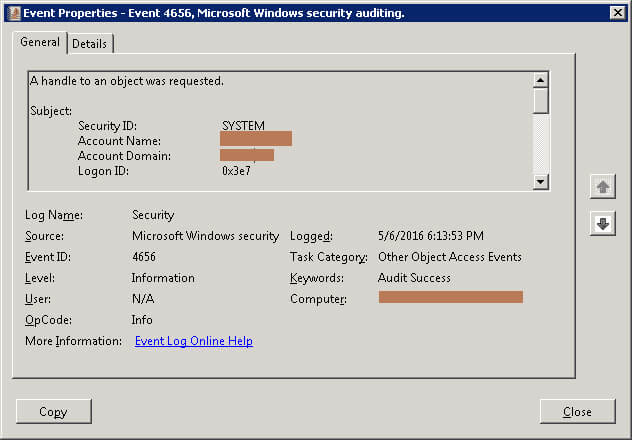Viewport: 632px width, 440px height.
Task: Click the OpCode value Info
Action: pos(142,320)
